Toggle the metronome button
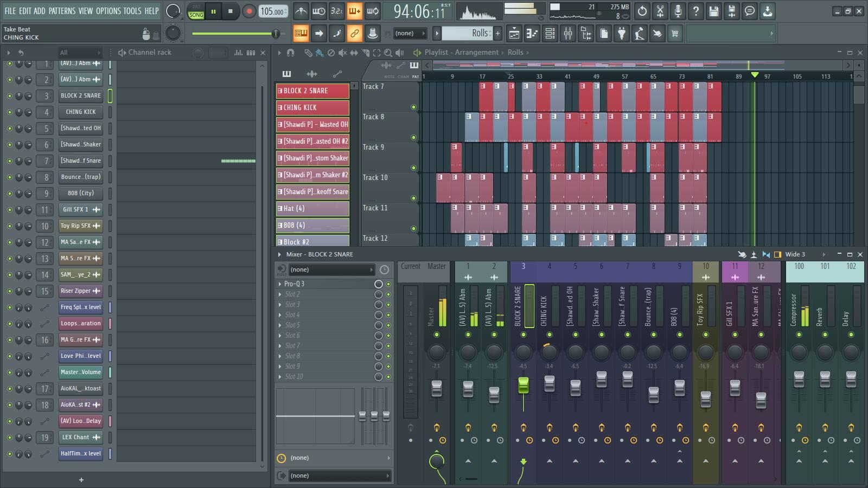This screenshot has height=488, width=868. coord(301,11)
